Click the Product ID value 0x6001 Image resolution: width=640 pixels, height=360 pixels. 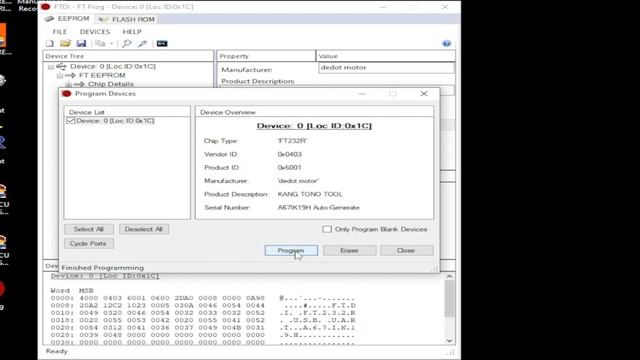pyautogui.click(x=289, y=168)
